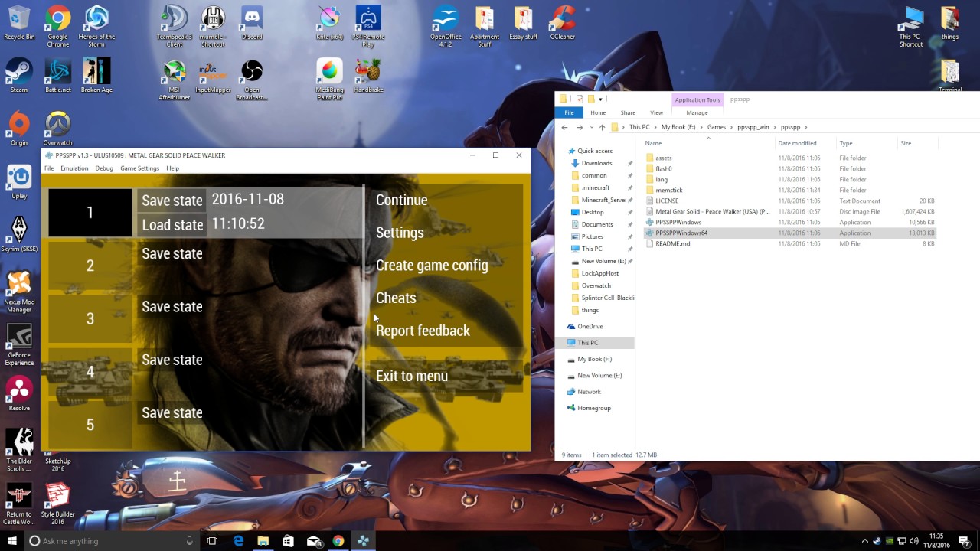Launch Open Broadcaster desktop icon
This screenshot has height=551, width=980.
[252, 80]
